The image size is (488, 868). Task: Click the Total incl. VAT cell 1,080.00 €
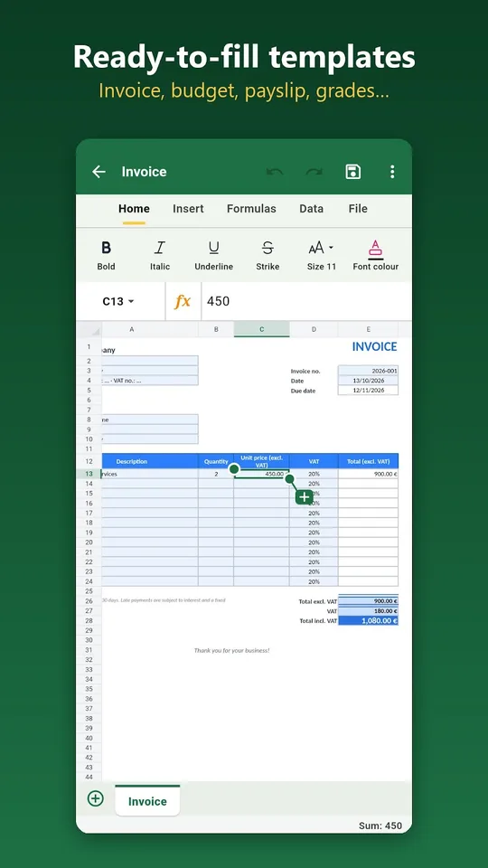click(x=369, y=620)
